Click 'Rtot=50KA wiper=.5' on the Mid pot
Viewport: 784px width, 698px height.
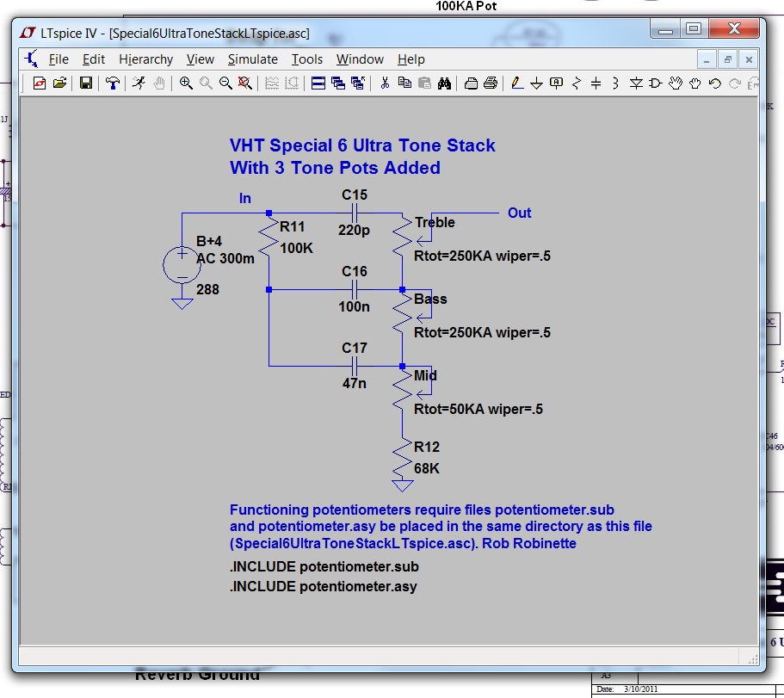coord(478,410)
